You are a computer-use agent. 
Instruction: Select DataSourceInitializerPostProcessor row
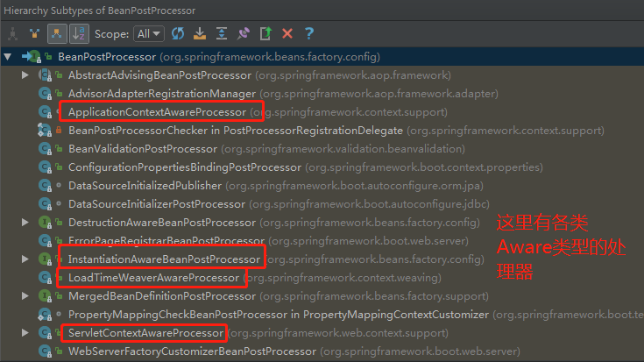click(x=322, y=204)
